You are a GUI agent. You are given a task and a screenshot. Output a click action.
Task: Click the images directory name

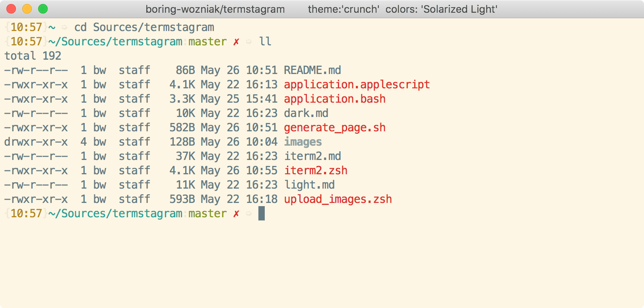pos(303,142)
